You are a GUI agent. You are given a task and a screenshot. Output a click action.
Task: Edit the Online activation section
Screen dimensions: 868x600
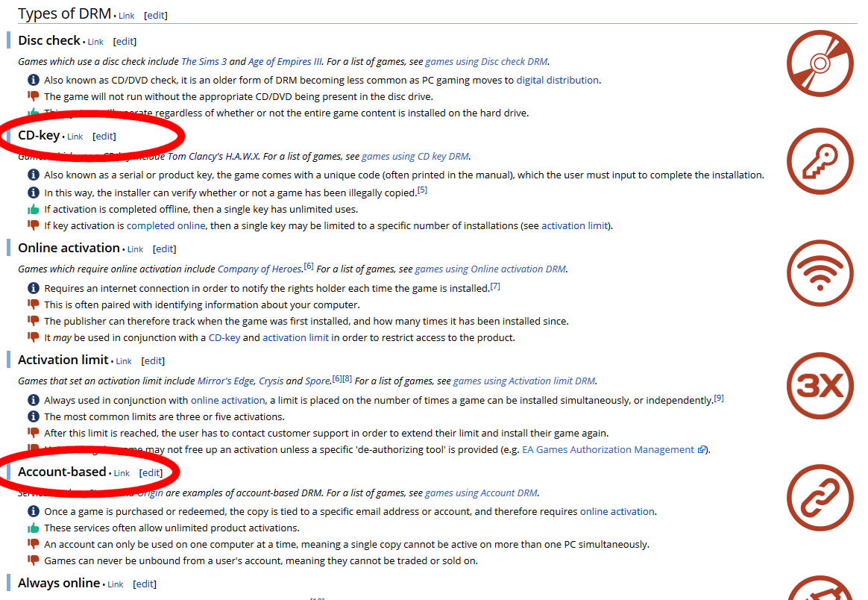tap(164, 249)
